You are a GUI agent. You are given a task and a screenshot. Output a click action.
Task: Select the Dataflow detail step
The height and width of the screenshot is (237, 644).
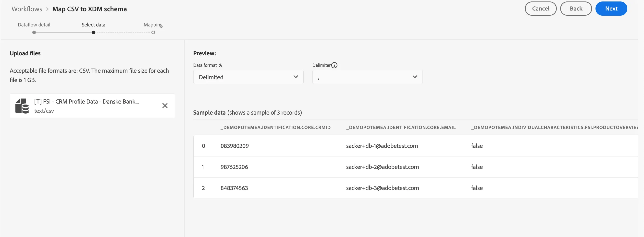(x=34, y=25)
